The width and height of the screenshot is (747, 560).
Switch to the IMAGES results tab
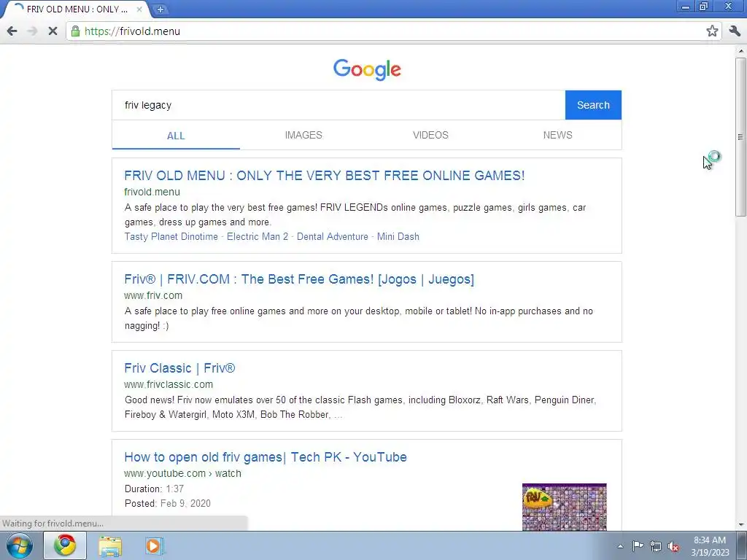pos(303,135)
